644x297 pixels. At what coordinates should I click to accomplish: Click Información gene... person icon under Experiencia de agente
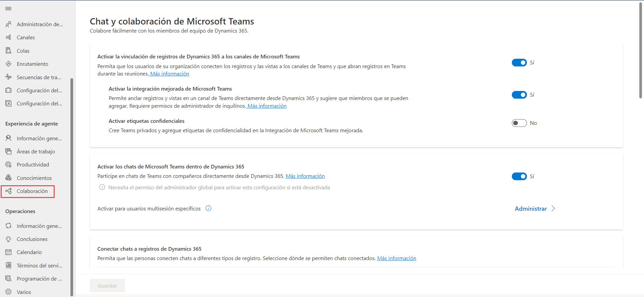tap(8, 138)
